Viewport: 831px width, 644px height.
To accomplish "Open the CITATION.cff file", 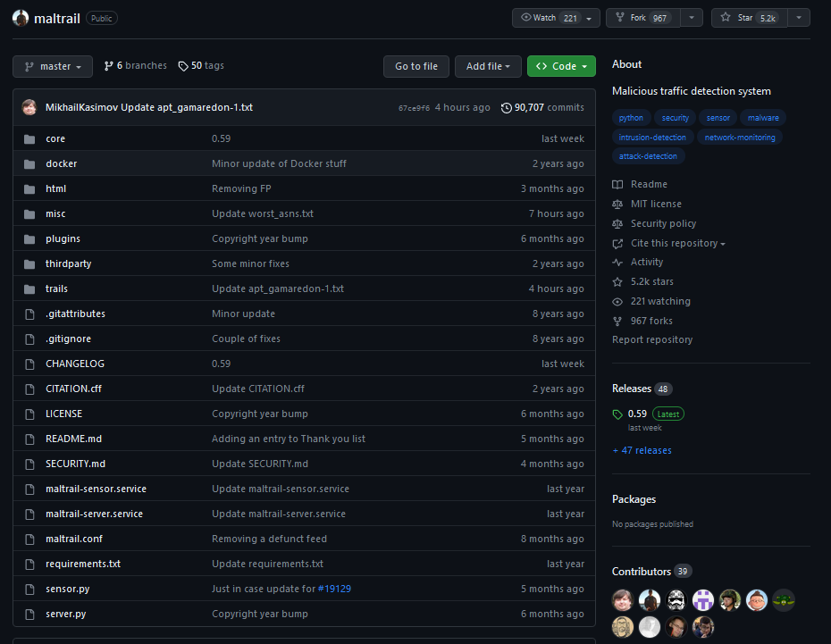I will 73,389.
